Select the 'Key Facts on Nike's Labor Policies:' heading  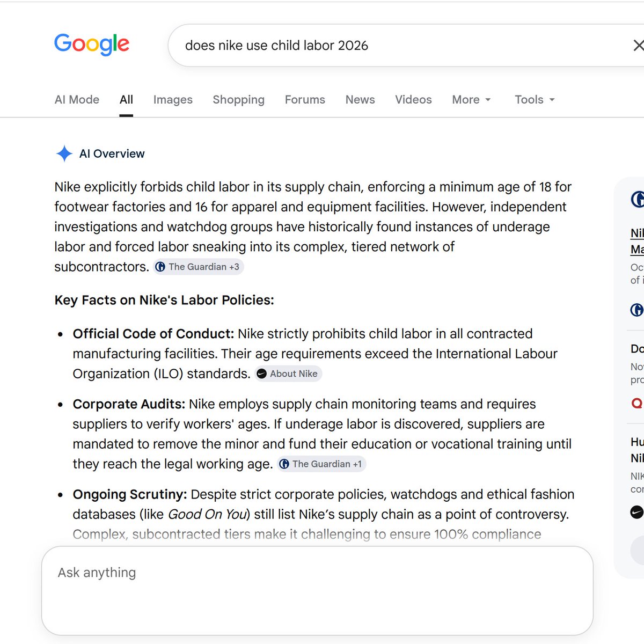point(164,300)
